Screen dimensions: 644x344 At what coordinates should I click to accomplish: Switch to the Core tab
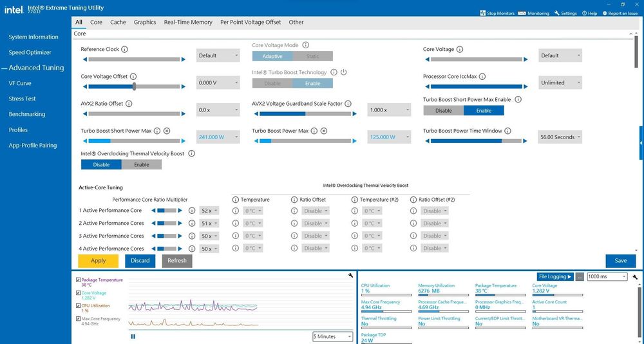pyautogui.click(x=96, y=22)
